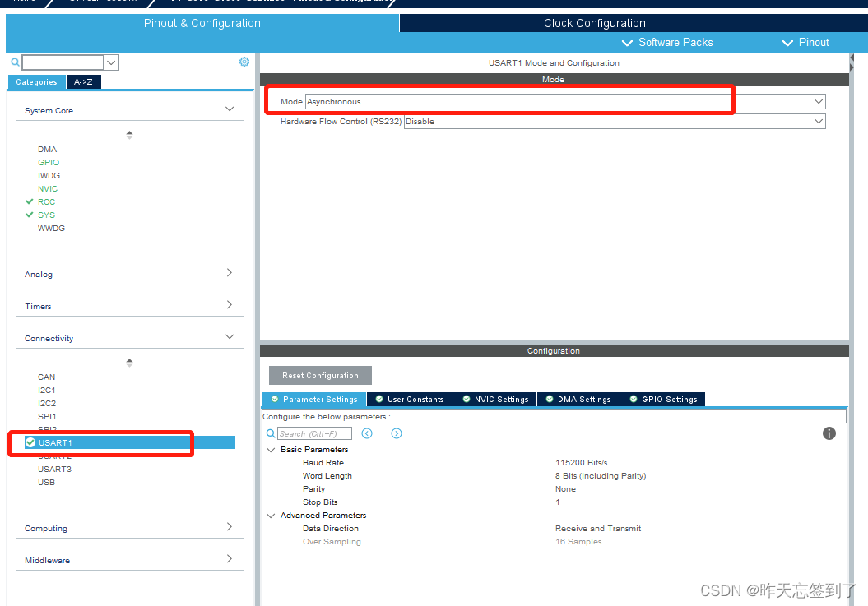The height and width of the screenshot is (606, 868).
Task: Select WWDG in System Core
Action: point(51,228)
